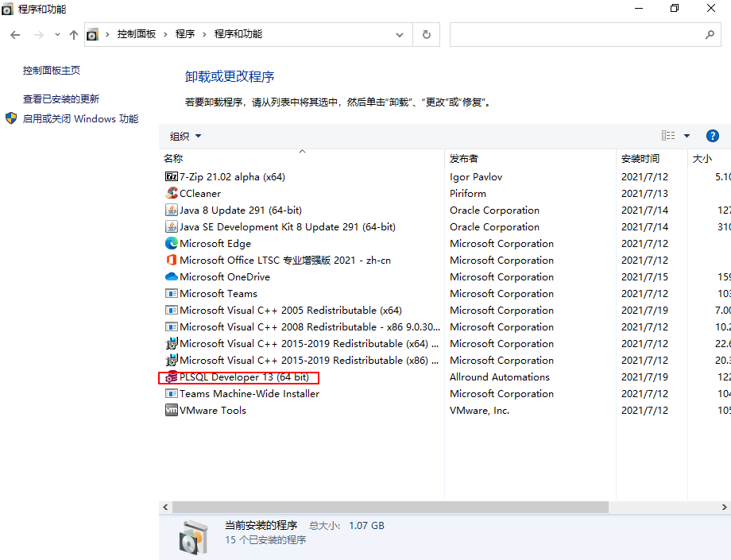The height and width of the screenshot is (560, 731).
Task: Click the PLSQL Developer 13 icon
Action: click(172, 377)
